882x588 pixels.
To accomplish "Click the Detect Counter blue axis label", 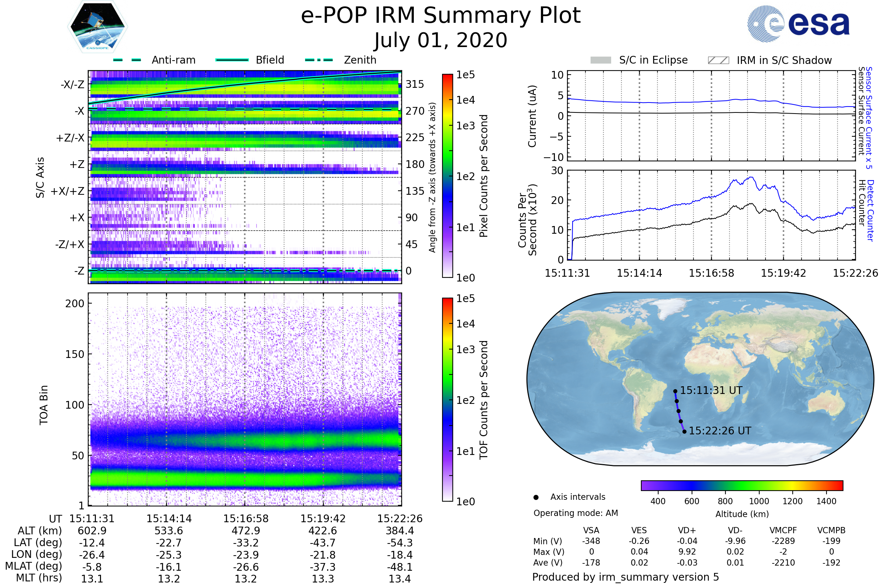I will (871, 210).
